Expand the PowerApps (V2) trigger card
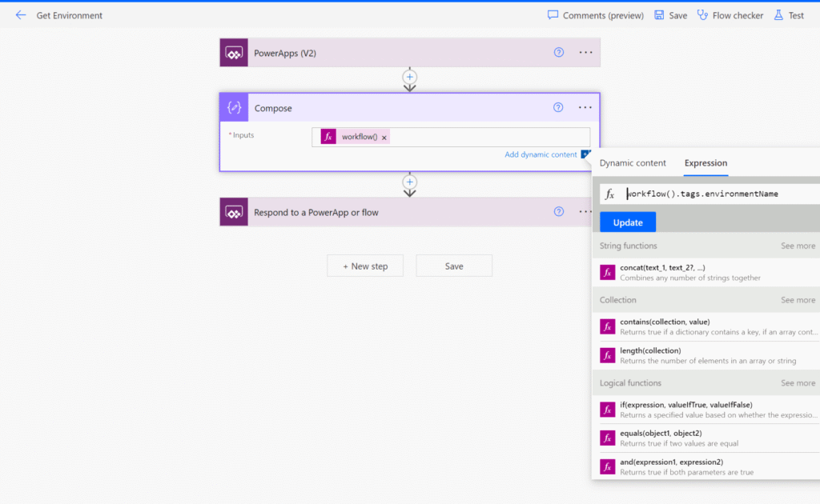820x504 pixels. click(x=410, y=53)
